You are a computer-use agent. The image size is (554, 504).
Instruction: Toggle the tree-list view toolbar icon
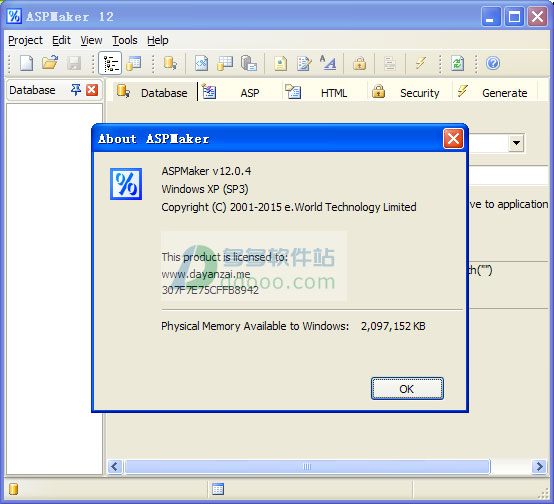click(110, 63)
